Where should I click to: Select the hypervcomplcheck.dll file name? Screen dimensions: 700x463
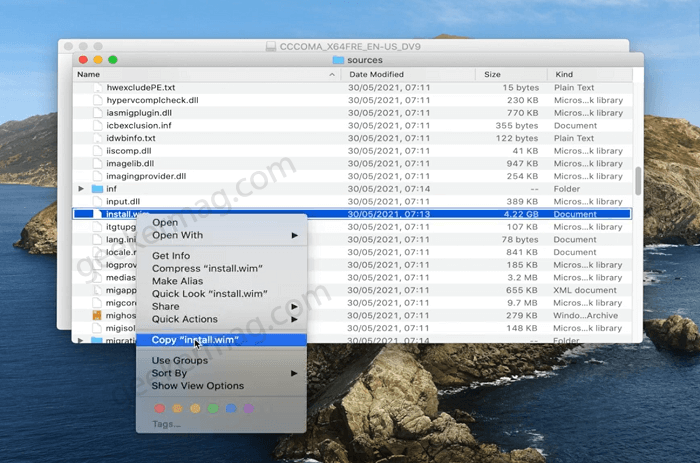pyautogui.click(x=152, y=100)
